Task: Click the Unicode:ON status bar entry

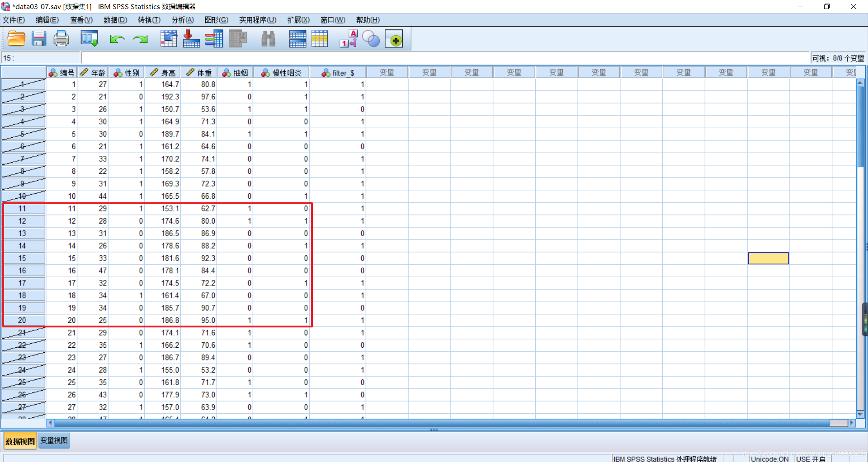Action: 769,459
